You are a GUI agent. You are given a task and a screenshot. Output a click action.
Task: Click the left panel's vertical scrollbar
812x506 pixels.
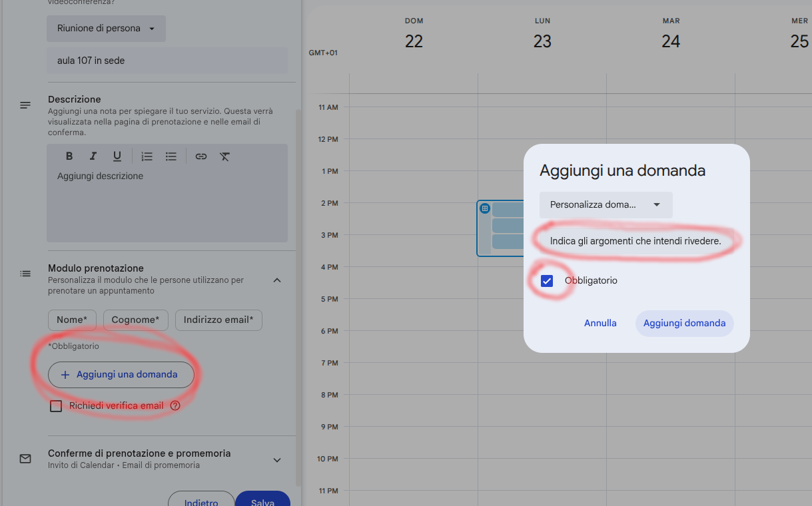click(x=298, y=298)
